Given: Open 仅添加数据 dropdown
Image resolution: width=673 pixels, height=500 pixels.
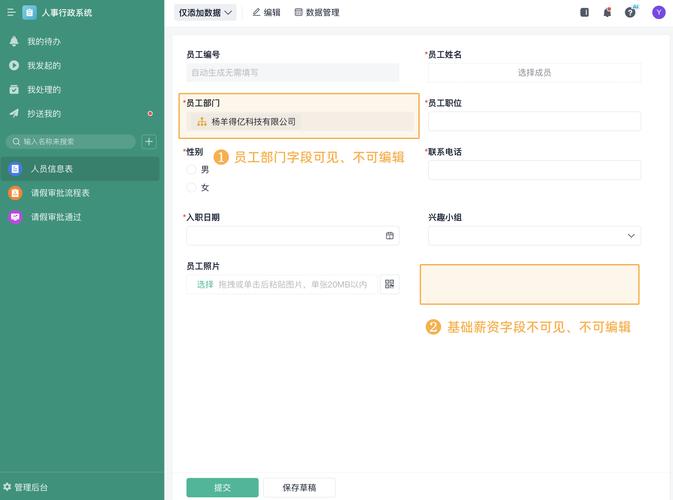Looking at the screenshot, I should pyautogui.click(x=205, y=12).
